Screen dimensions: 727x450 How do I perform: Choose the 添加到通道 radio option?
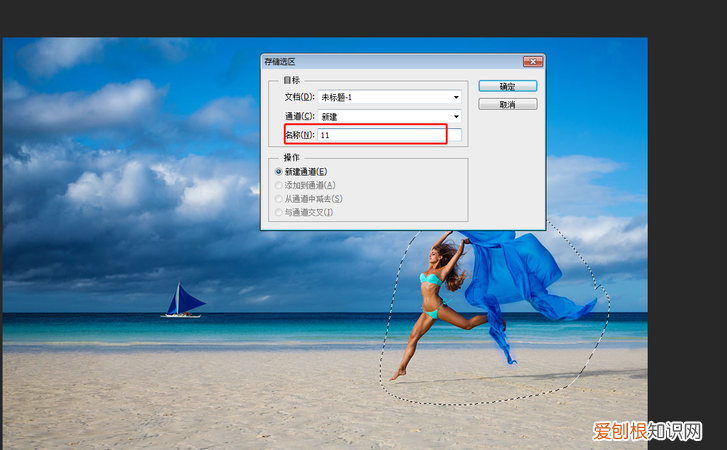click(279, 185)
